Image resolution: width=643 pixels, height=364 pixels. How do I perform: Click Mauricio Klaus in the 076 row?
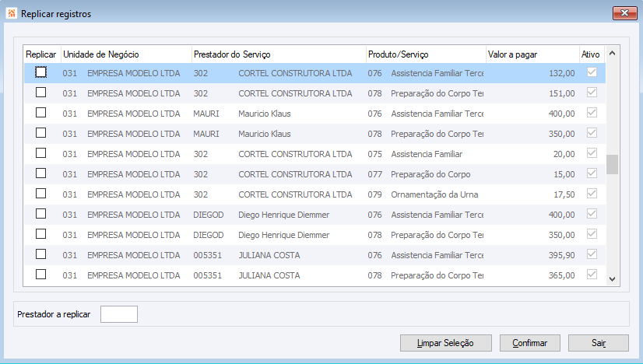click(x=265, y=114)
